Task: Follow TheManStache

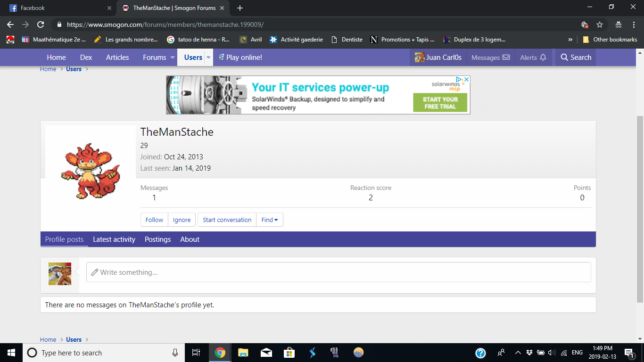Action: point(154,220)
